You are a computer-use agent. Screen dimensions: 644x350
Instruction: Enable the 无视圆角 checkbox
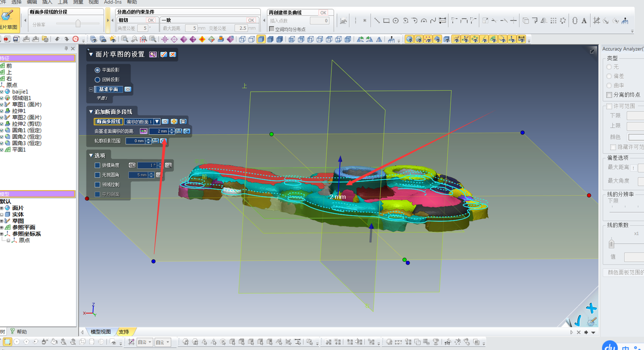point(98,175)
